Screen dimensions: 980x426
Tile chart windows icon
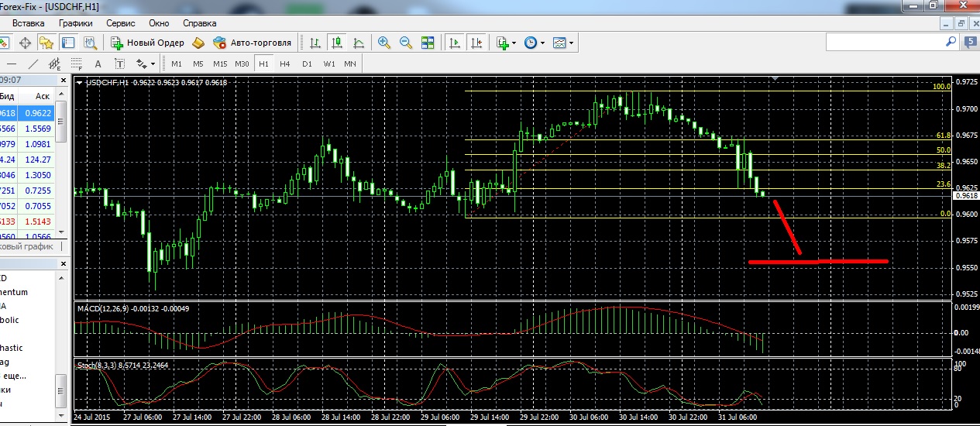(x=426, y=43)
